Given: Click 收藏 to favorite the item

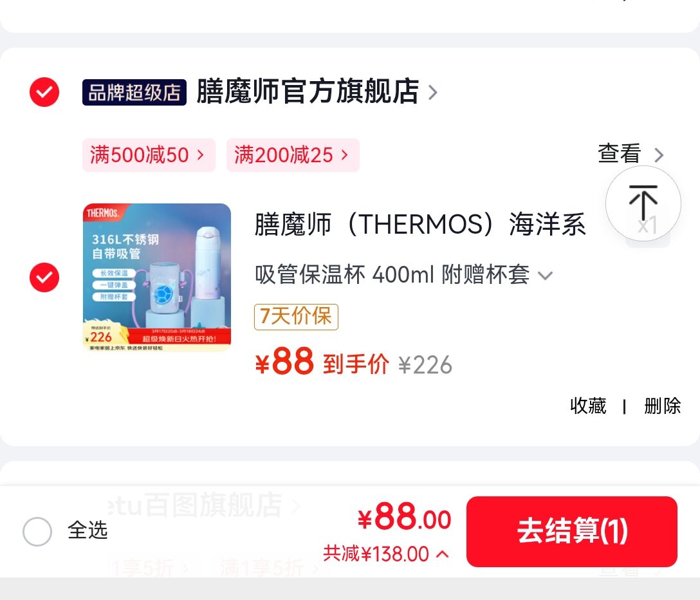Looking at the screenshot, I should (x=588, y=406).
